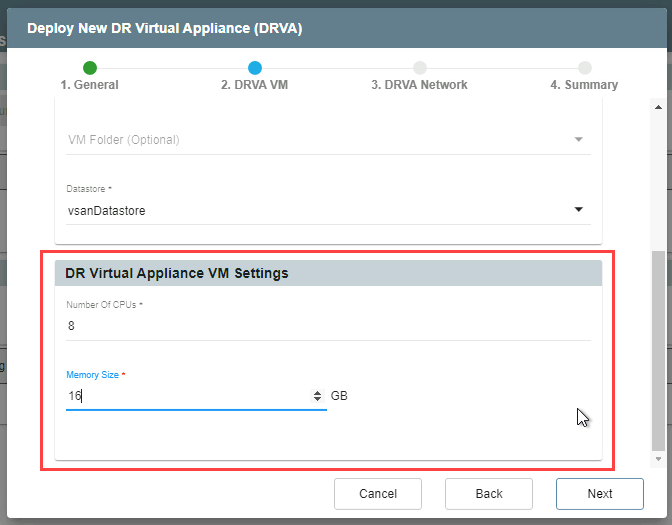Click the scrollbar up arrow

657,107
